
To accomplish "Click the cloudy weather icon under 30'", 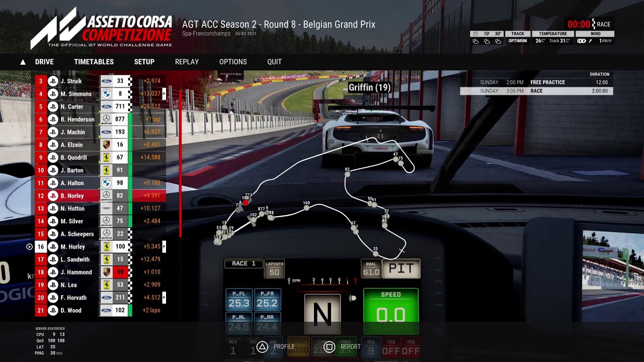I will 498,41.
